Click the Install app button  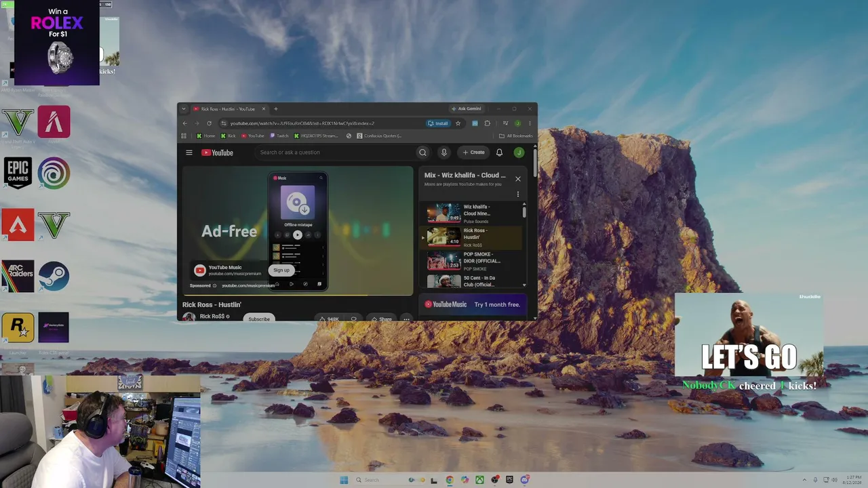point(438,123)
